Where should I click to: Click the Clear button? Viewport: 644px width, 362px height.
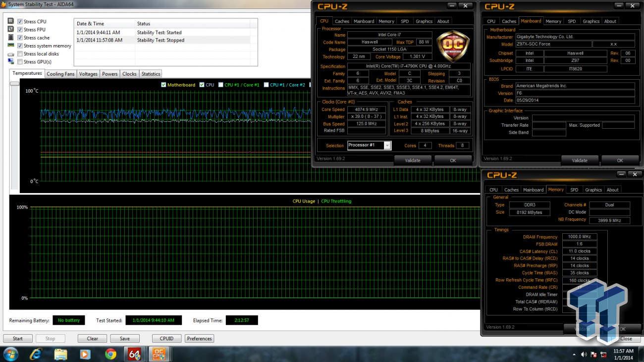92,339
